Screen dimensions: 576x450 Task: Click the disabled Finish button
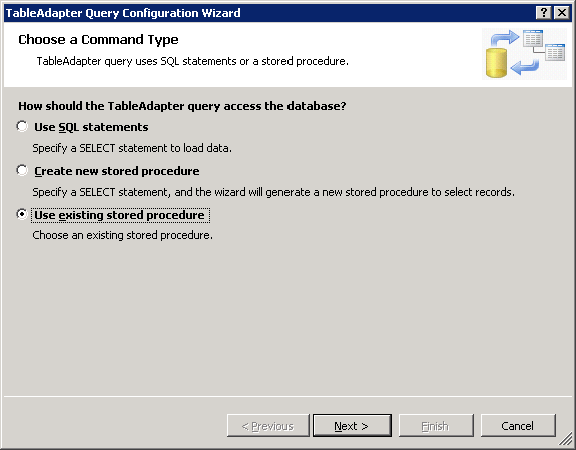click(x=436, y=426)
